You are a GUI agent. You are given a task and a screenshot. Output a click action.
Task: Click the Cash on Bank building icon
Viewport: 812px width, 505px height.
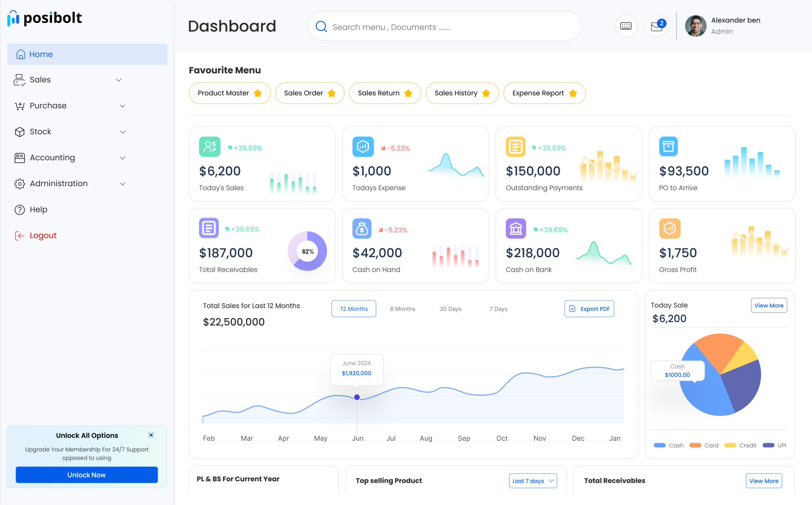(x=515, y=228)
